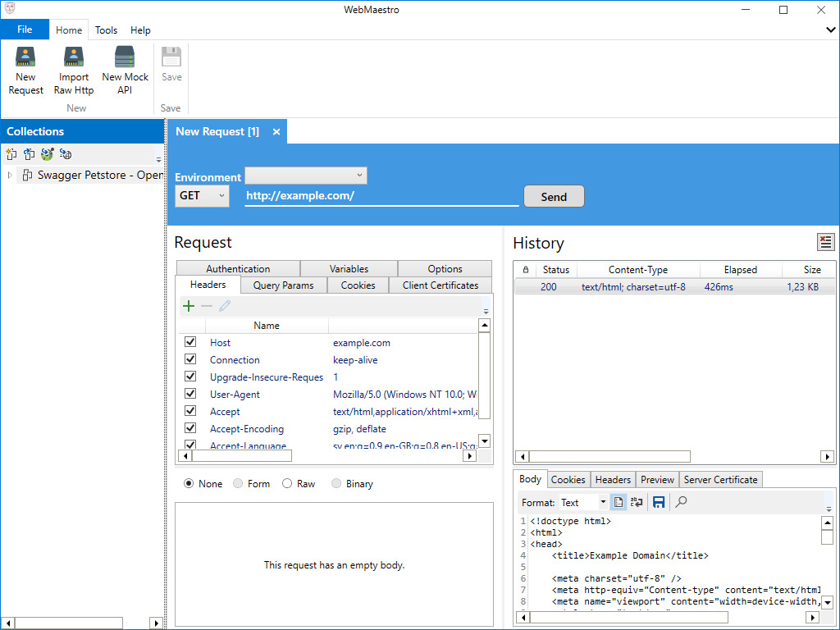The width and height of the screenshot is (840, 630).
Task: Open the Tools menu
Action: click(x=106, y=30)
